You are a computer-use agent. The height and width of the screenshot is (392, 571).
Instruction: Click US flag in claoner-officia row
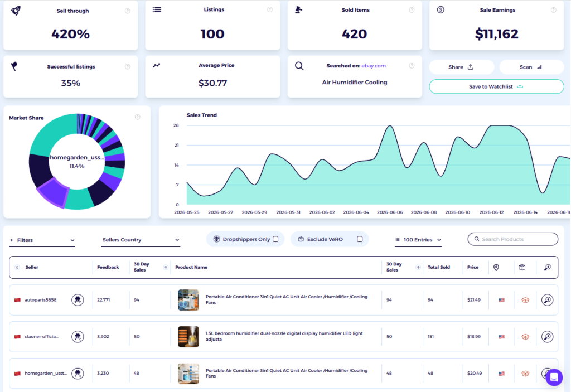point(501,337)
